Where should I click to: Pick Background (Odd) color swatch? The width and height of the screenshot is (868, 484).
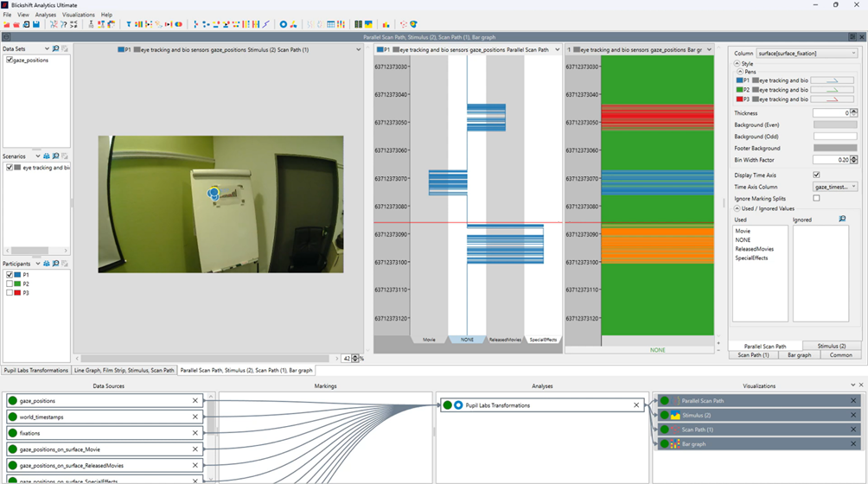(x=835, y=136)
